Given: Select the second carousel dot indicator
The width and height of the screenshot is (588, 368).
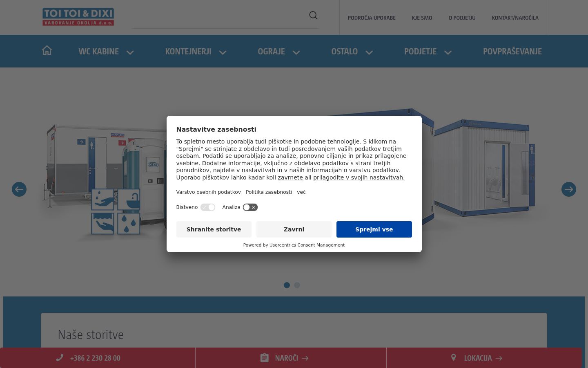Looking at the screenshot, I should pyautogui.click(x=297, y=285).
